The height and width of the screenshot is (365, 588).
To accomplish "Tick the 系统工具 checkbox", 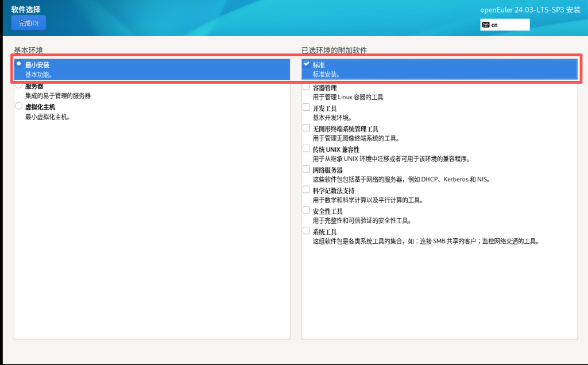I will 307,231.
